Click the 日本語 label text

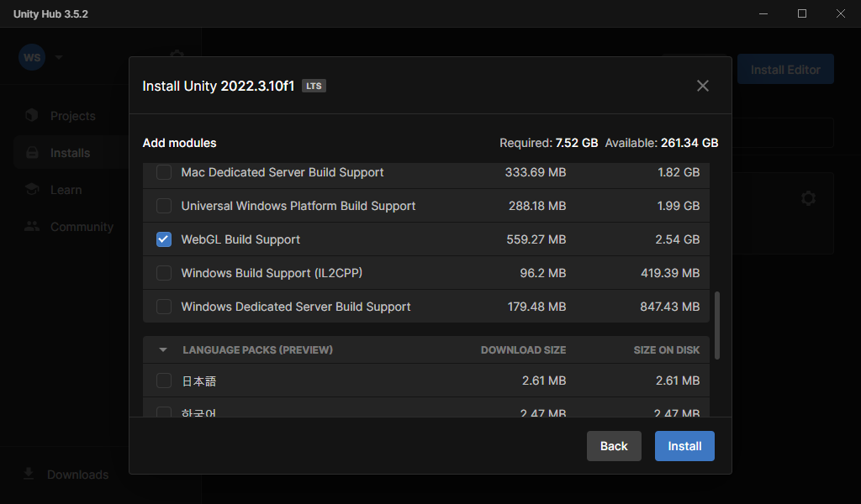click(x=198, y=381)
